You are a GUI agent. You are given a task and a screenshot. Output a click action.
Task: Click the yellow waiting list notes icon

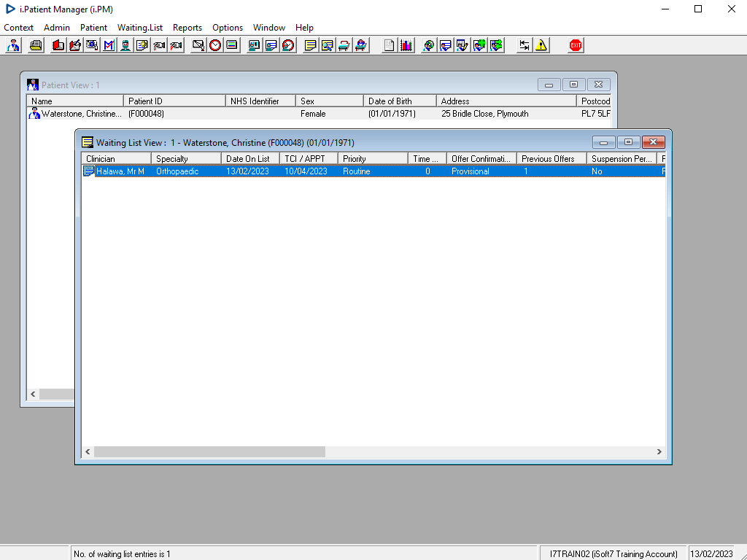coord(310,45)
